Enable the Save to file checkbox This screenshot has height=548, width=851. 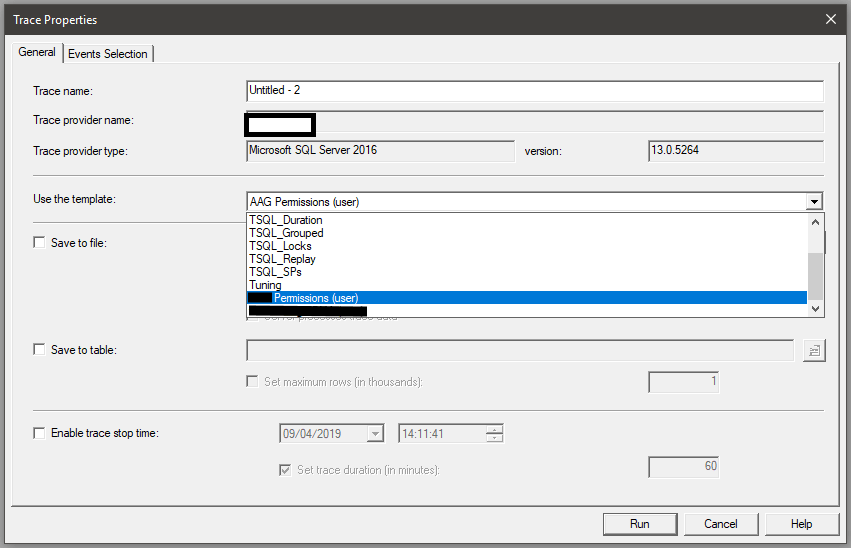point(39,243)
